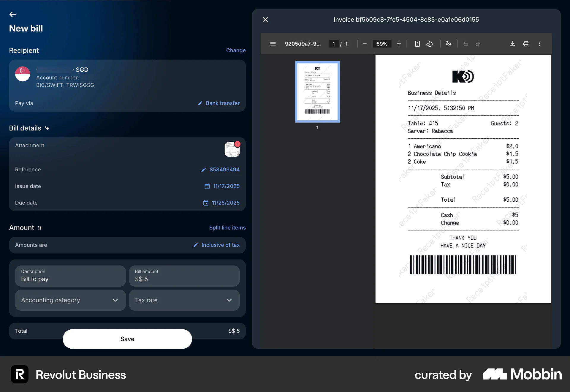Viewport: 570px width, 392px height.
Task: Click the Singapore flag recipient avatar
Action: click(23, 74)
